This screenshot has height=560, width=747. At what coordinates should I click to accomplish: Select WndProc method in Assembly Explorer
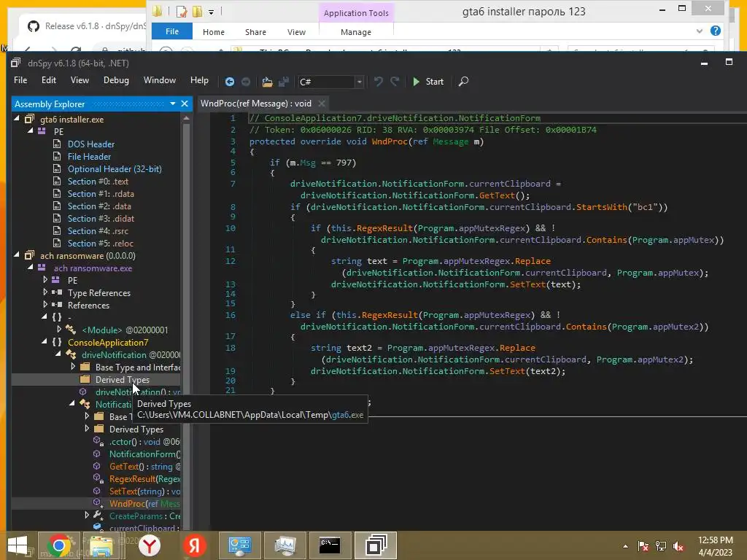[144, 504]
